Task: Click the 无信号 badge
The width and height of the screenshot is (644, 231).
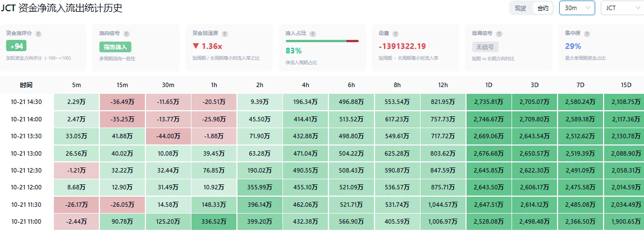Action: click(486, 47)
